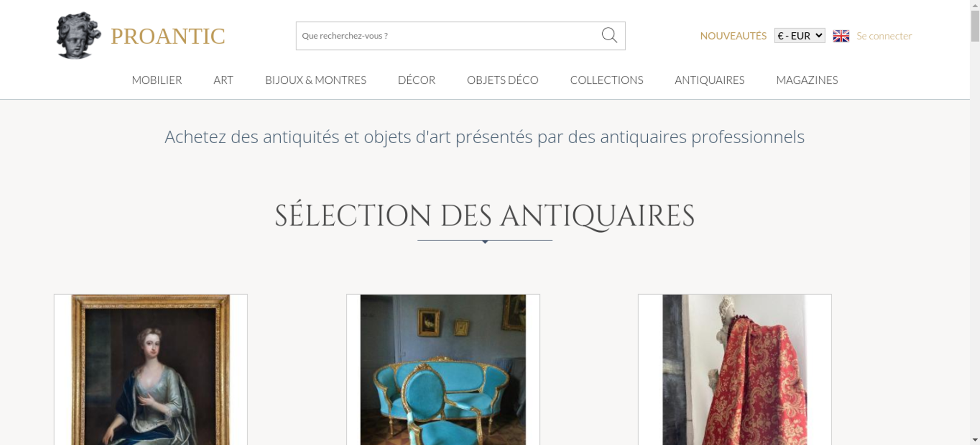Open the Collections menu
Screen dimensions: 980x445
click(x=607, y=80)
